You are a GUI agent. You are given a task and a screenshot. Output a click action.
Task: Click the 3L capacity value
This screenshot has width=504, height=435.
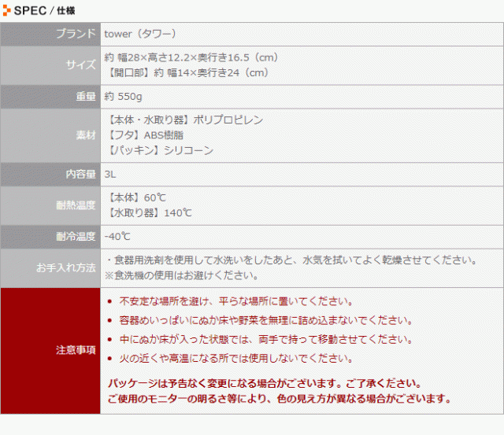pos(110,174)
